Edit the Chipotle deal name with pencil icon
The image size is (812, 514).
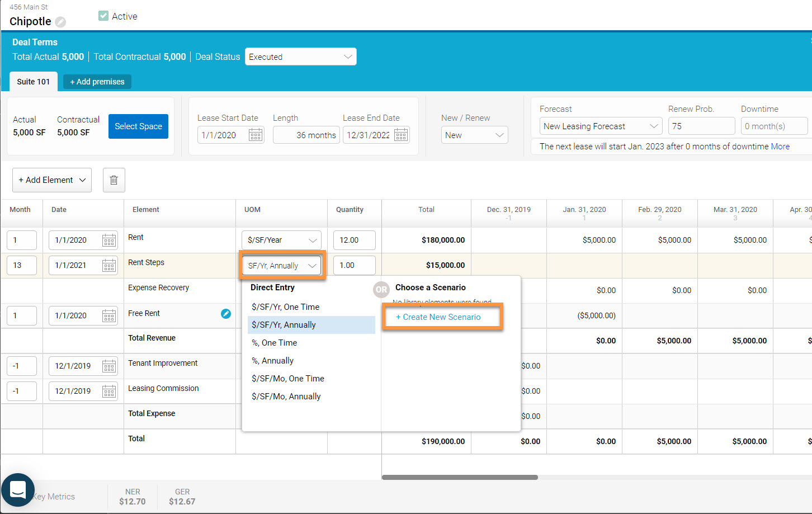[x=61, y=22]
